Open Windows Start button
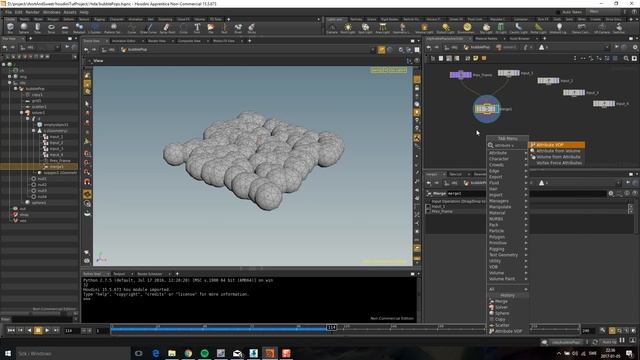This screenshot has width=640, height=360. click(8, 353)
